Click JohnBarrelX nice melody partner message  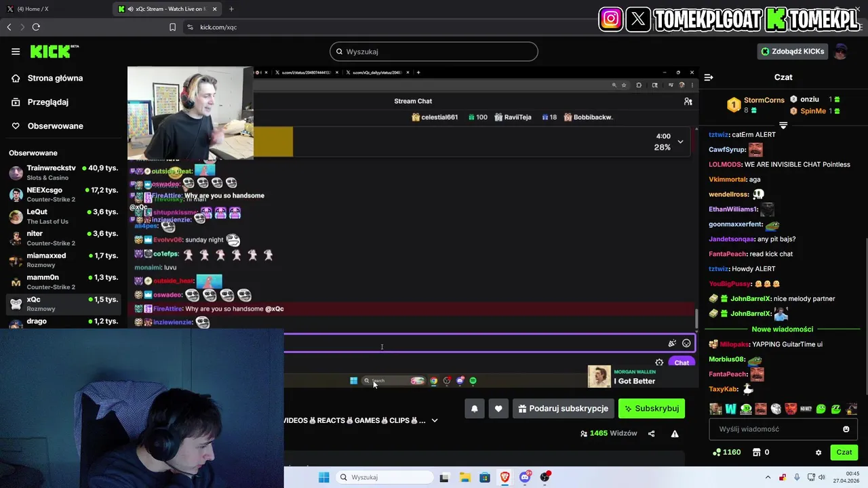(x=772, y=298)
